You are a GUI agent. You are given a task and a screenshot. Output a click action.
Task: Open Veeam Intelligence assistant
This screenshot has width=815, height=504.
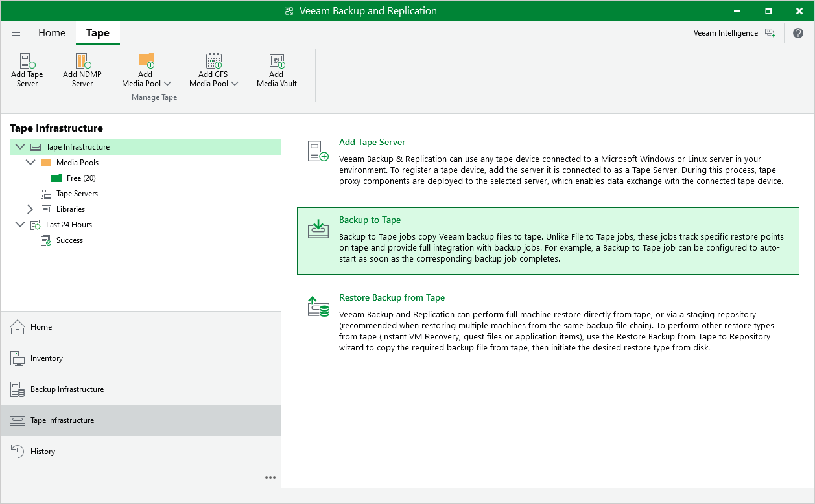pyautogui.click(x=726, y=33)
